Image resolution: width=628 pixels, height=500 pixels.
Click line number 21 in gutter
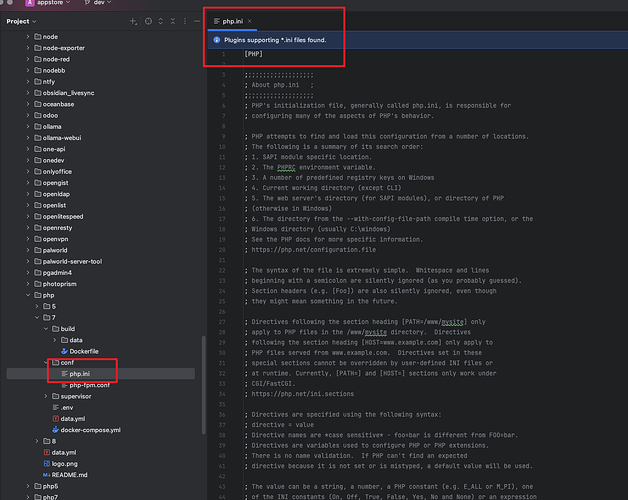click(x=222, y=260)
